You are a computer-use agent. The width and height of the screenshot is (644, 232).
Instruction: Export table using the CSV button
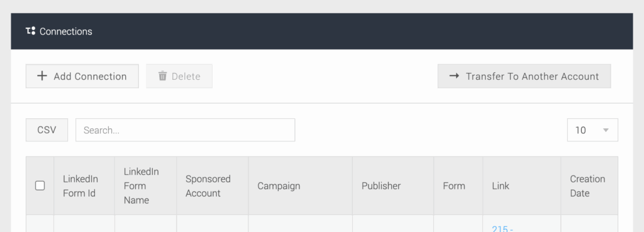[x=47, y=130]
